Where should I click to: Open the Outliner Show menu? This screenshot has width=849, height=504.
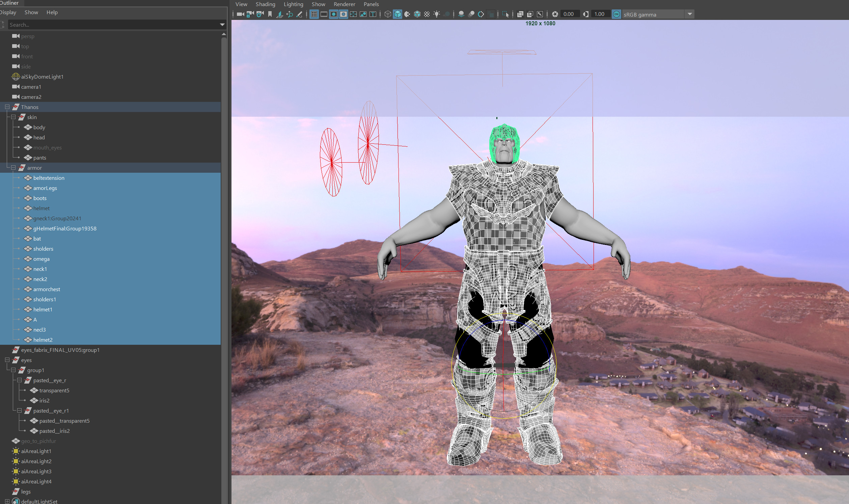(31, 12)
